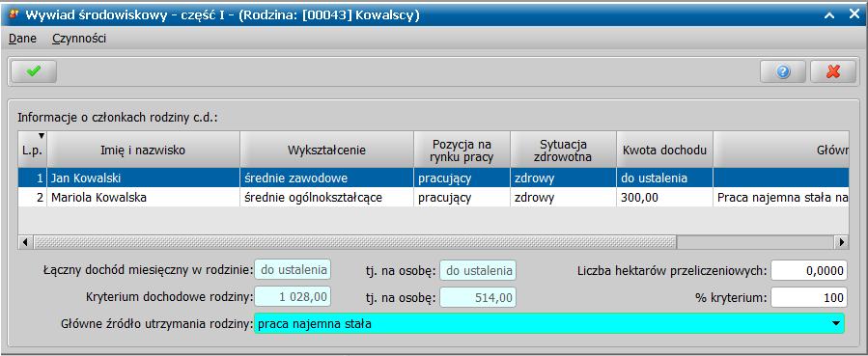The width and height of the screenshot is (868, 356).
Task: Click the app icon in the title bar
Action: 14,14
